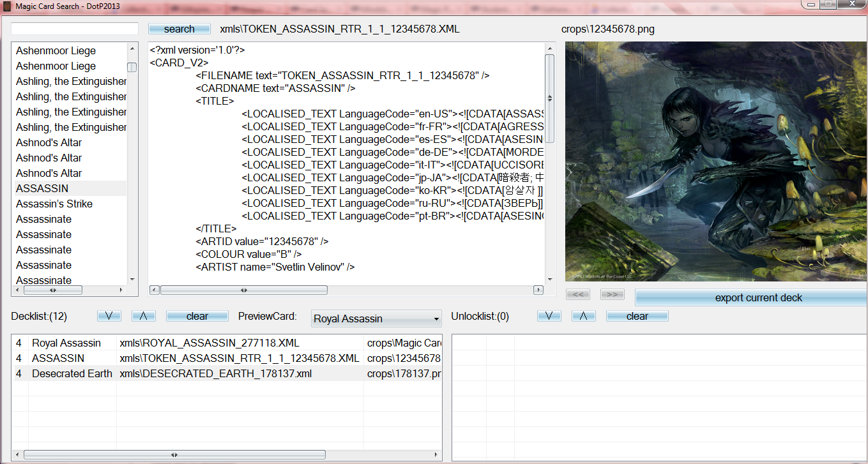868x464 pixels.
Task: Click the ARTID value="12345678" XML line
Action: coord(262,241)
